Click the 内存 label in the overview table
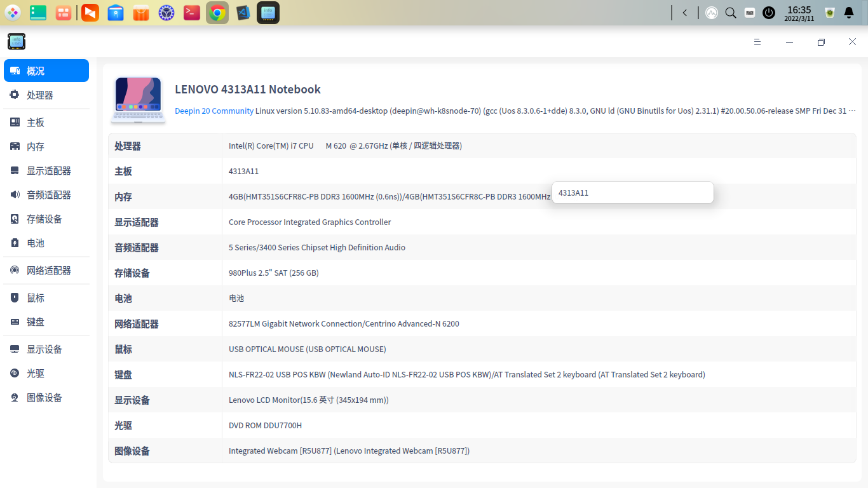Image resolution: width=868 pixels, height=488 pixels. [123, 196]
